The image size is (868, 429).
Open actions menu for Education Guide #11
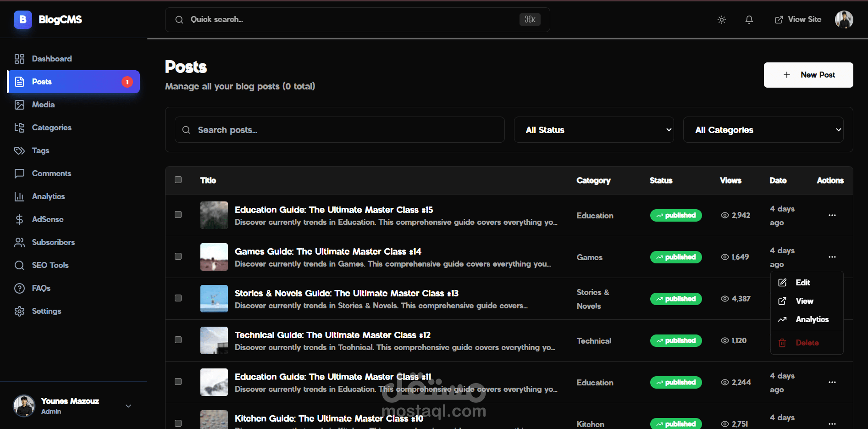pyautogui.click(x=832, y=382)
